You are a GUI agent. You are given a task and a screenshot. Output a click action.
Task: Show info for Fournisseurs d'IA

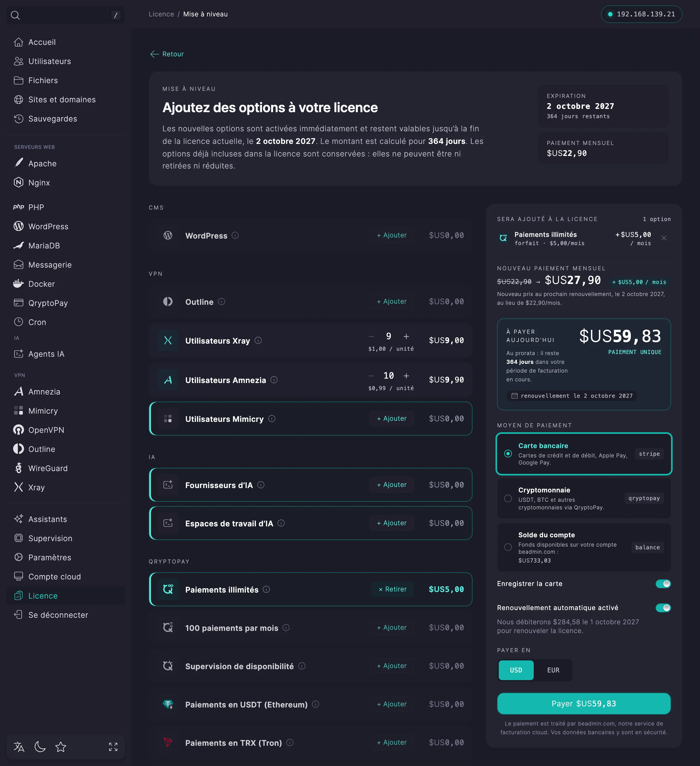tap(261, 485)
